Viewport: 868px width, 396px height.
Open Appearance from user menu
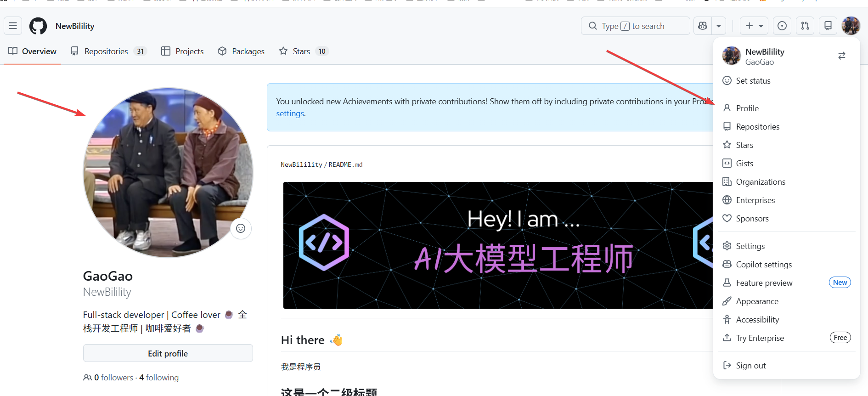pos(786,301)
